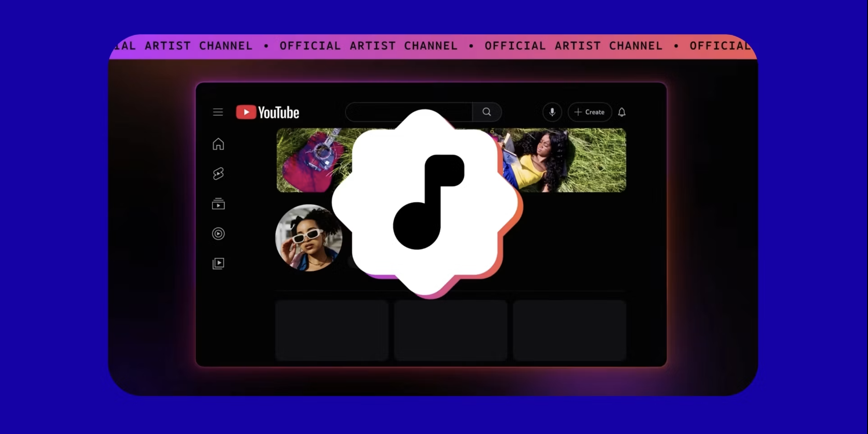Open the artist profile picture with sunglasses
Viewport: 868px width, 434px height.
point(308,238)
